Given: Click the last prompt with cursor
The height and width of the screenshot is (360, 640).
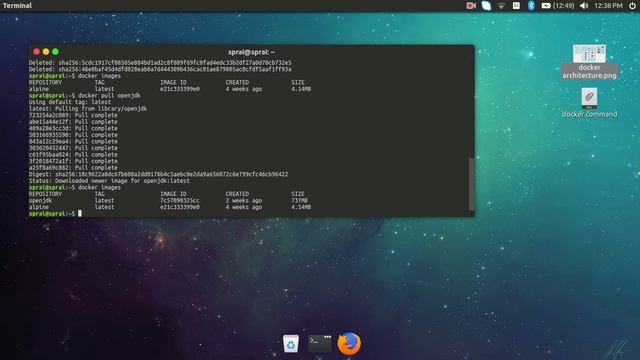Looking at the screenshot, I should point(55,214).
